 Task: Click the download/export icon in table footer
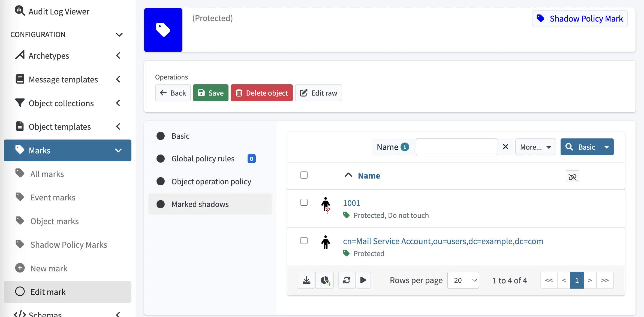[306, 280]
